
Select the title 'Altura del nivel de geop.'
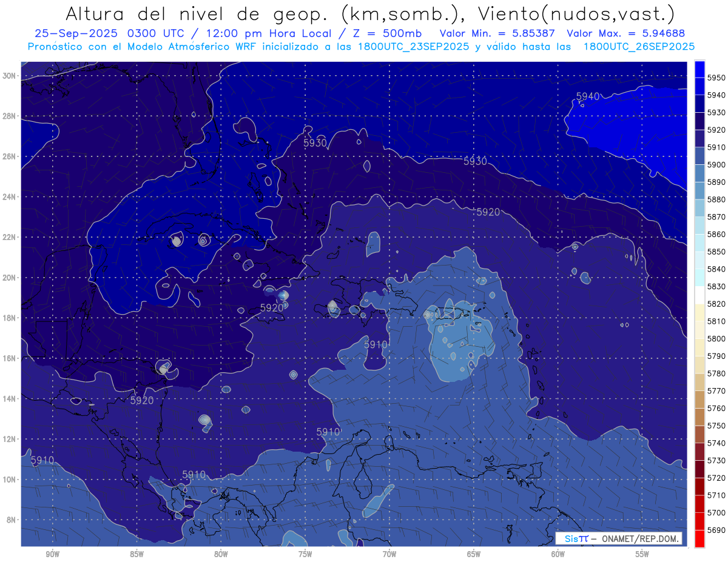pos(198,13)
